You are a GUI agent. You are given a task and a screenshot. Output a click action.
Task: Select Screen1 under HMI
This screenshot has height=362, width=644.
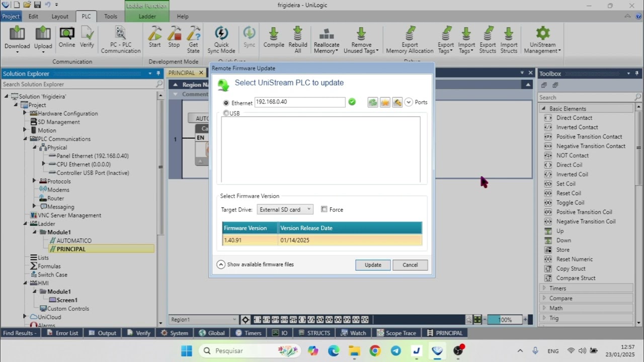[x=67, y=300]
